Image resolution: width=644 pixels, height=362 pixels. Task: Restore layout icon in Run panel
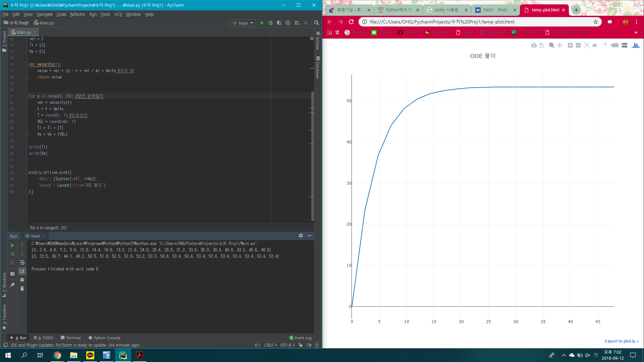[12, 274]
